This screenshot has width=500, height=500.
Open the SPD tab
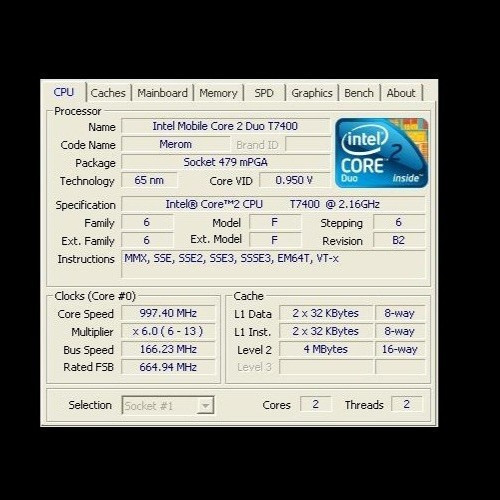[x=264, y=93]
